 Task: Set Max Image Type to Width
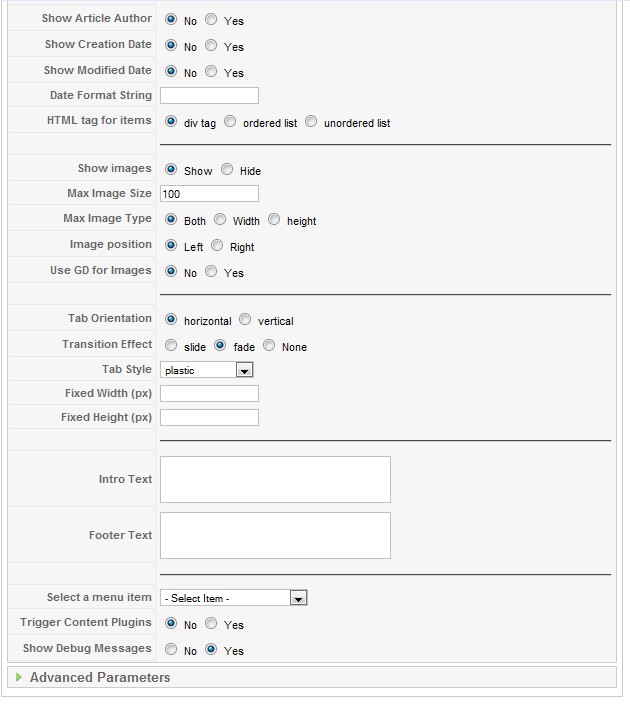(220, 219)
